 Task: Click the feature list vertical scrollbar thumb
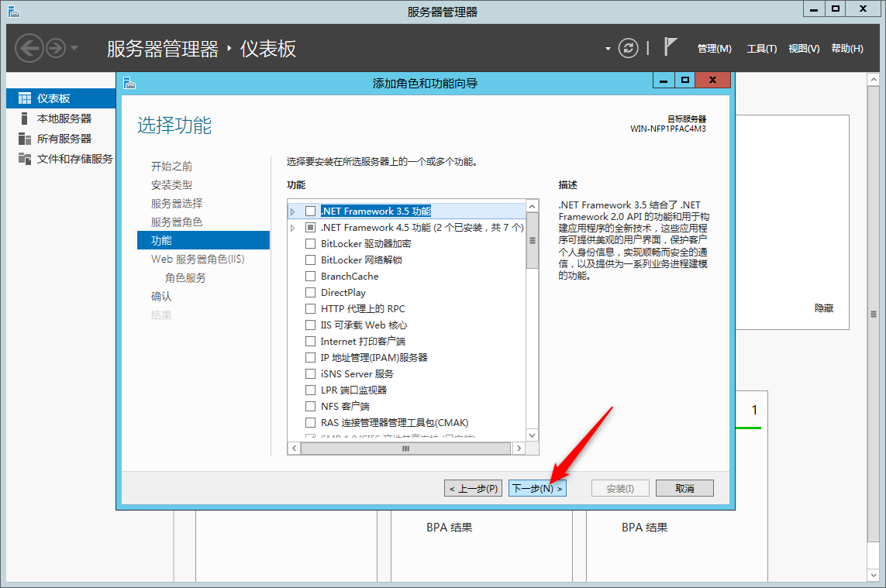click(533, 241)
